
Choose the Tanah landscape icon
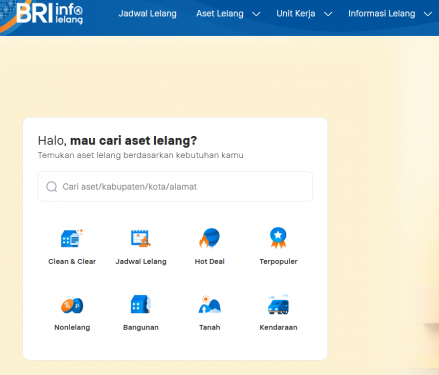209,304
